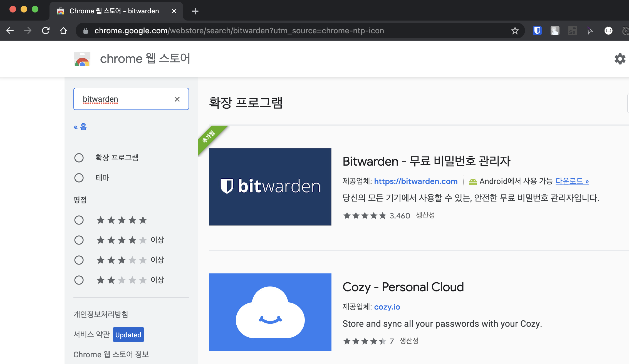
Task: Open the browser home page icon
Action: pos(63,31)
